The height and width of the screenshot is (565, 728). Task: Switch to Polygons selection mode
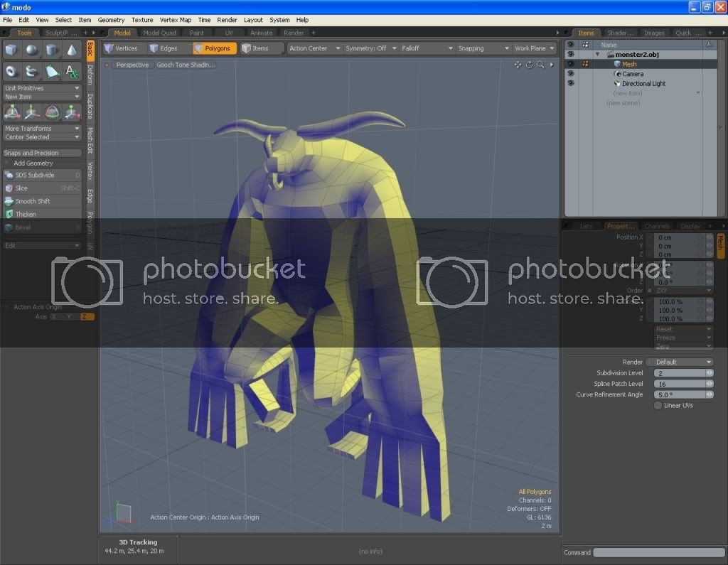click(215, 48)
